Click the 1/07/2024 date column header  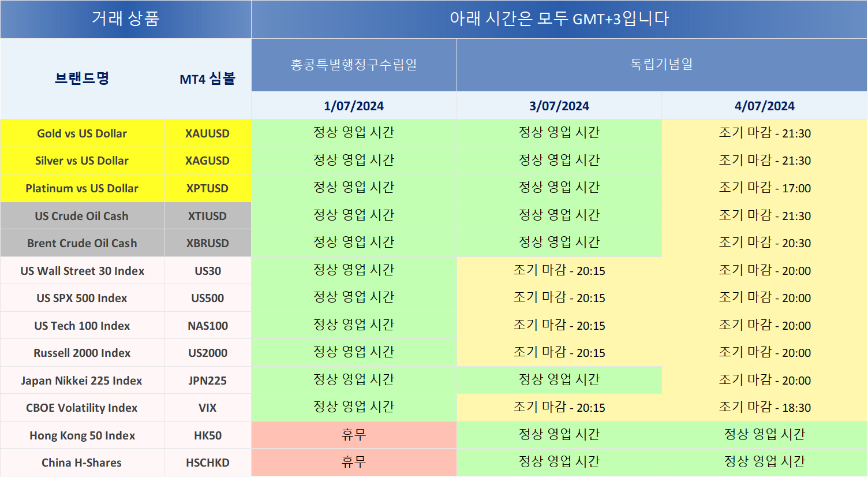354,106
